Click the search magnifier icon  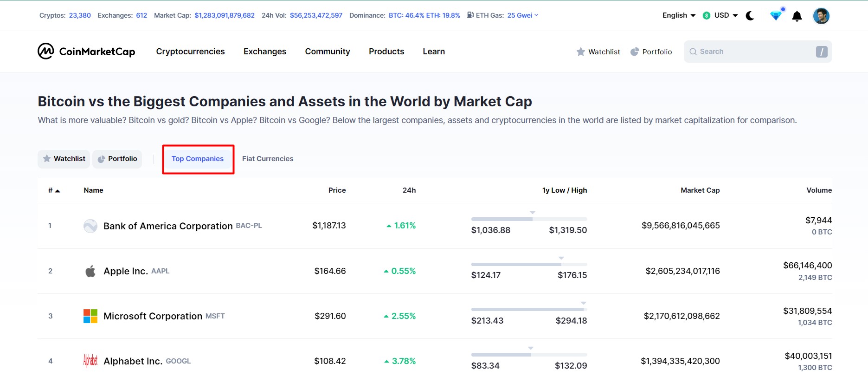click(693, 52)
